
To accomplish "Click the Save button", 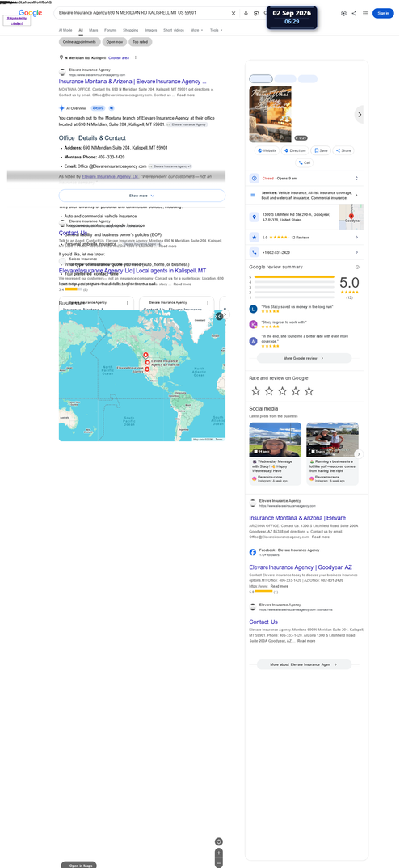I will click(x=321, y=150).
